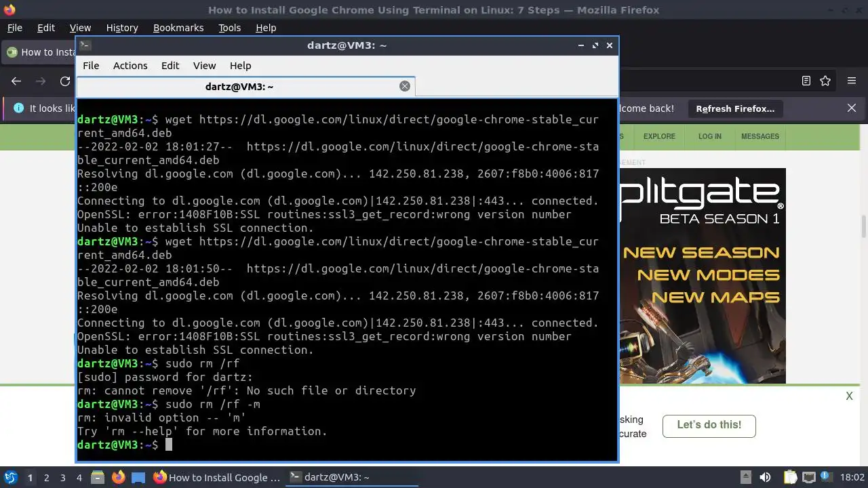The image size is (868, 488).
Task: Click the Firefox forward arrow
Action: click(41, 81)
